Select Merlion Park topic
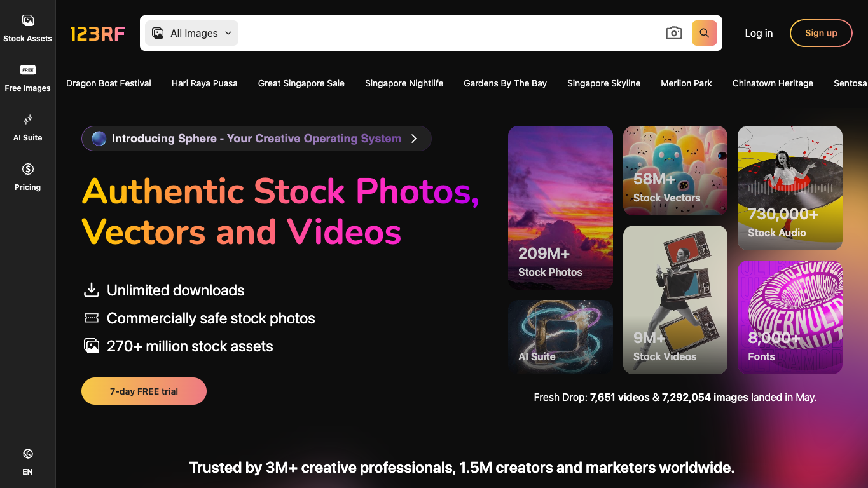This screenshot has width=868, height=488. (x=687, y=83)
